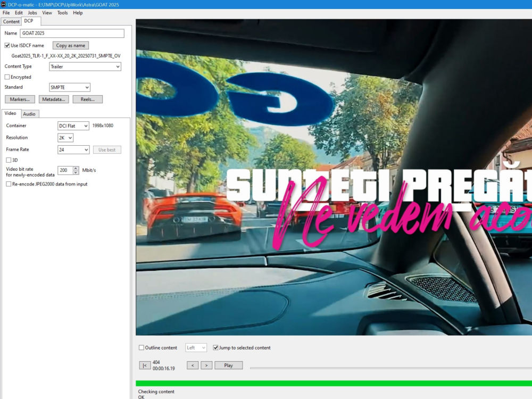Open the Container dropdown showing DCI Flat
Viewport: 532px width, 399px height.
[x=73, y=126]
